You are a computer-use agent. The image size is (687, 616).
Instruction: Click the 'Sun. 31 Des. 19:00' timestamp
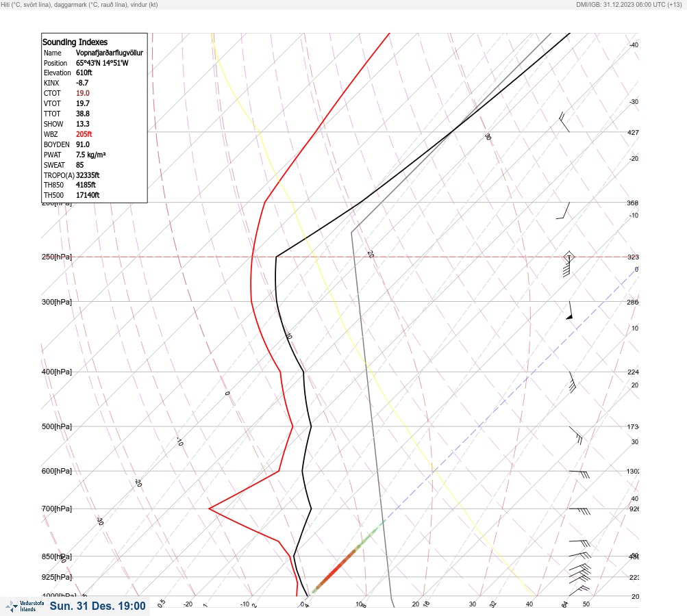pos(97,606)
